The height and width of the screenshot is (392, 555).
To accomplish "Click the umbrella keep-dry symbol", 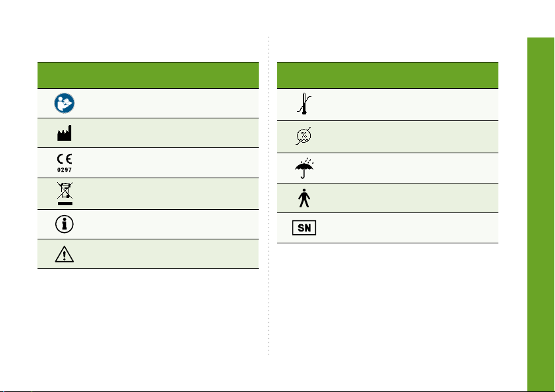I will coord(304,168).
